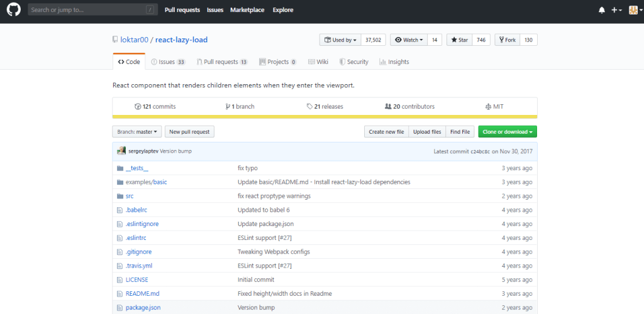Open the plus create-new menu
This screenshot has height=314, width=644.
[x=616, y=10]
